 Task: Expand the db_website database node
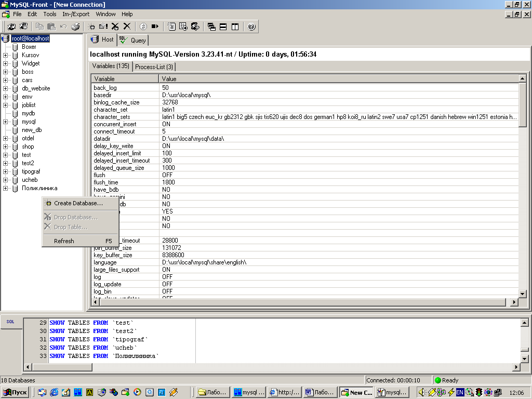(5, 88)
